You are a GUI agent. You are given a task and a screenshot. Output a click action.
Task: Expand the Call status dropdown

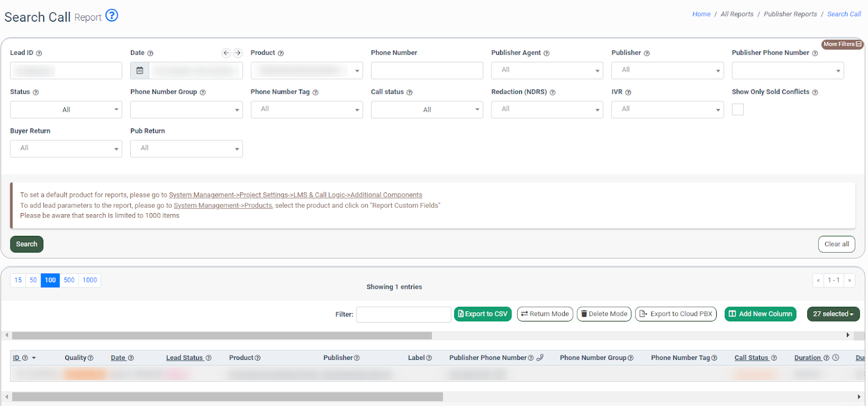427,109
